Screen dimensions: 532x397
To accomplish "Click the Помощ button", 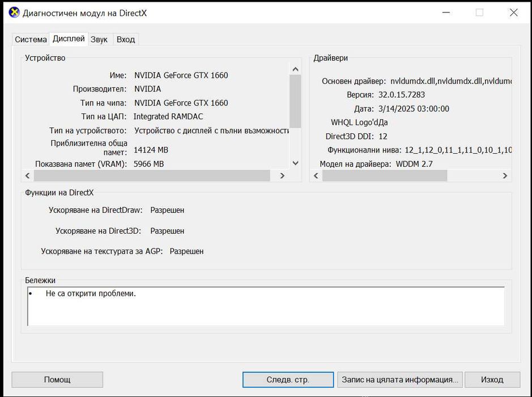I will pos(57,379).
